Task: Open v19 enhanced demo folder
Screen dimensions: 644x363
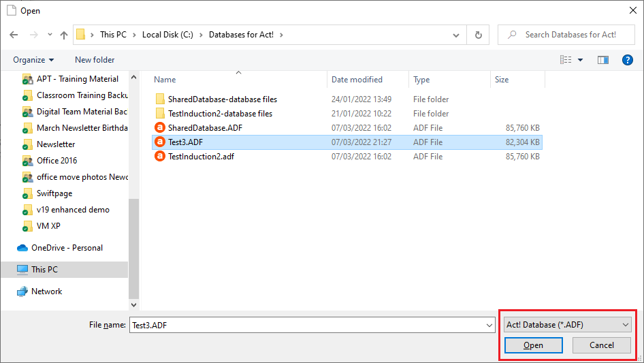Action: point(73,210)
